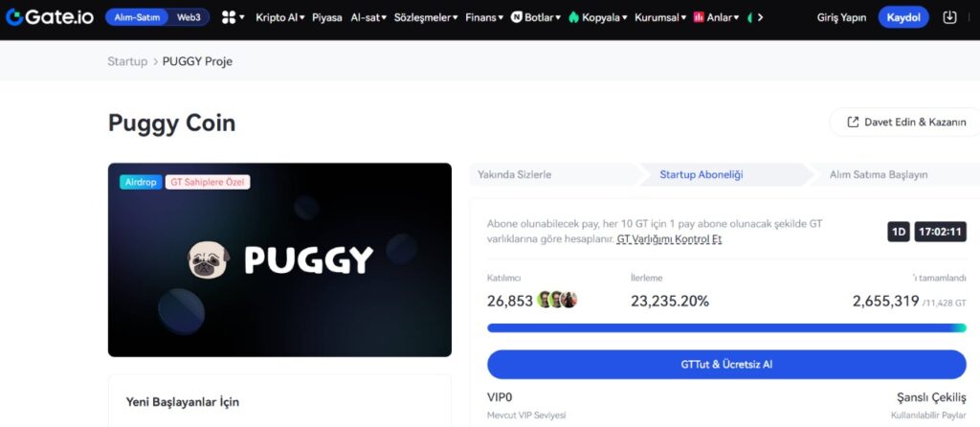Open the Piyasa menu item
This screenshot has height=427, width=980.
click(327, 17)
